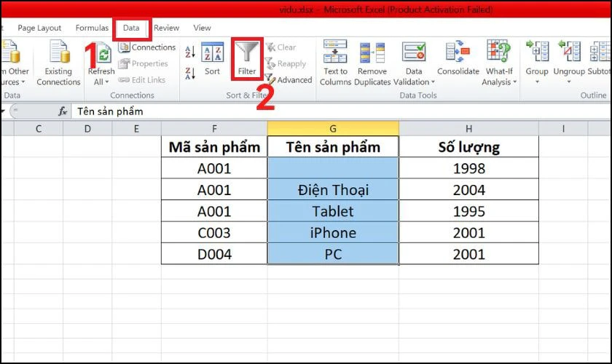Select the cell containing 'iPhone'

(333, 232)
